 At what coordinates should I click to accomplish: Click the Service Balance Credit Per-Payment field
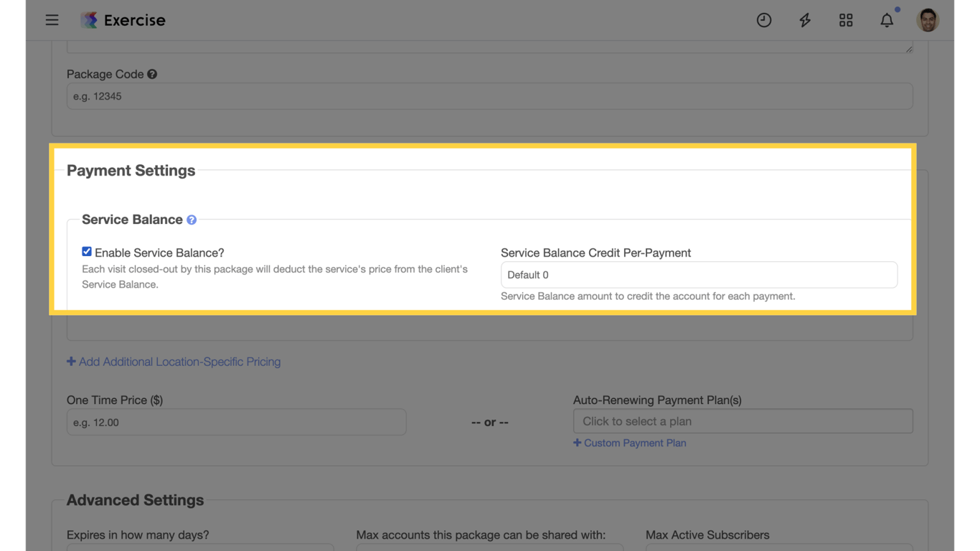pyautogui.click(x=699, y=275)
